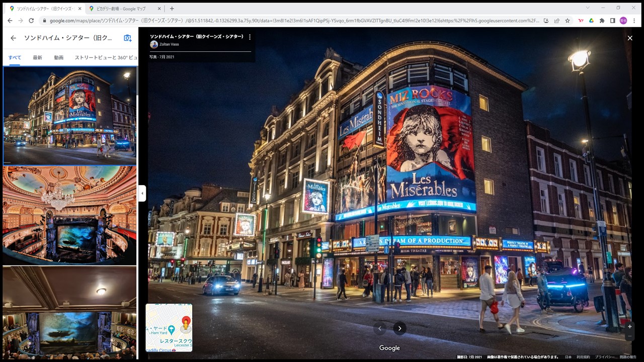Viewport: 644px width, 362px height.
Task: Click the 日本 footer link
Action: tap(568, 357)
